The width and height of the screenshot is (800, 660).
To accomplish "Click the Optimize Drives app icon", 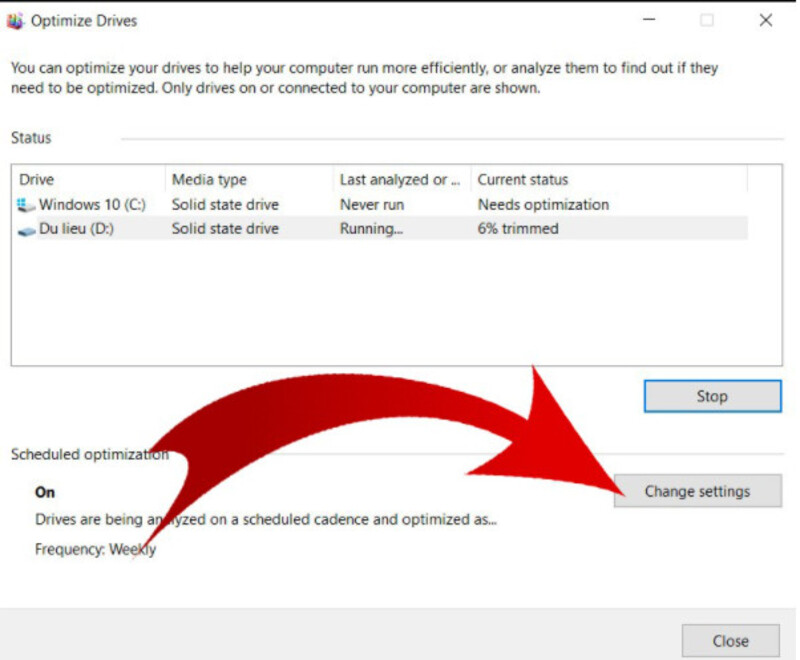I will [x=15, y=21].
